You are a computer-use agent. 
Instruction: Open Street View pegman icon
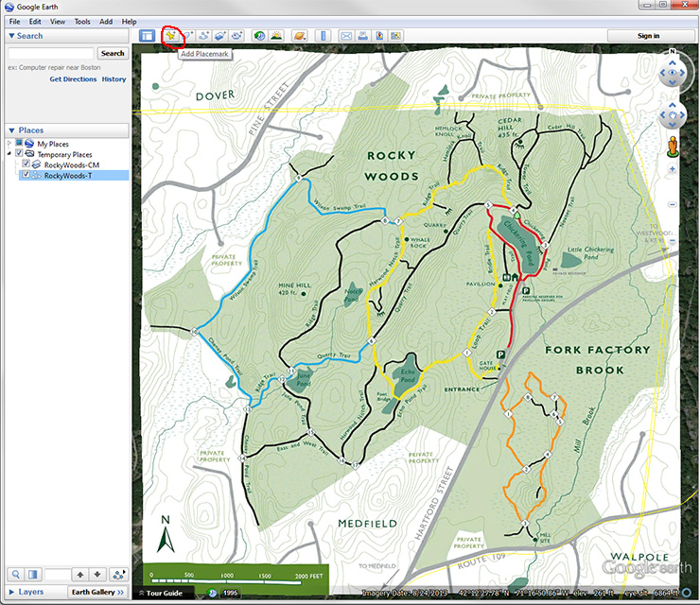tap(673, 147)
